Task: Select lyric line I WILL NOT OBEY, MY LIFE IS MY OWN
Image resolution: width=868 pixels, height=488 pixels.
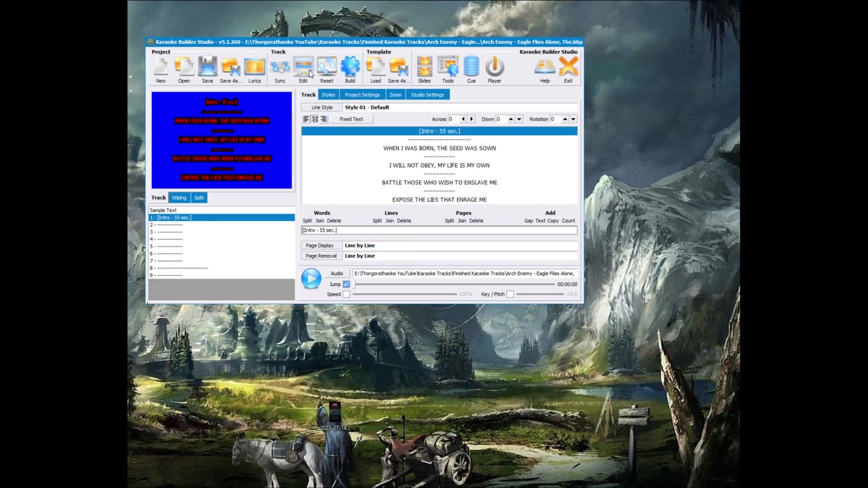Action: coord(439,165)
